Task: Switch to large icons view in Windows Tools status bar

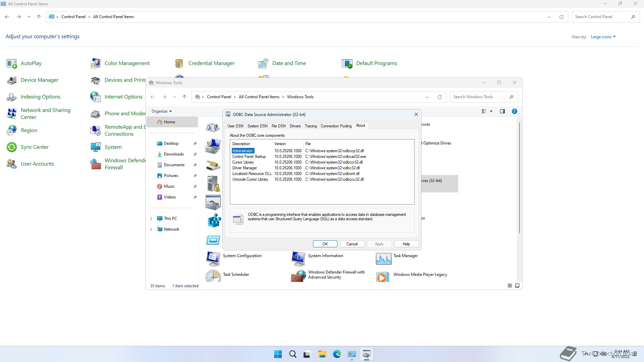Action: pos(517,286)
